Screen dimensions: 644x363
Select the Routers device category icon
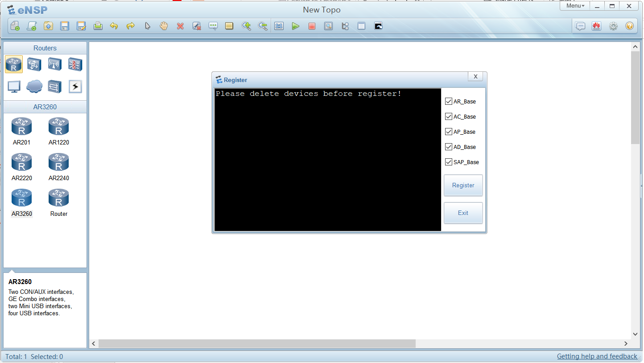tap(14, 65)
